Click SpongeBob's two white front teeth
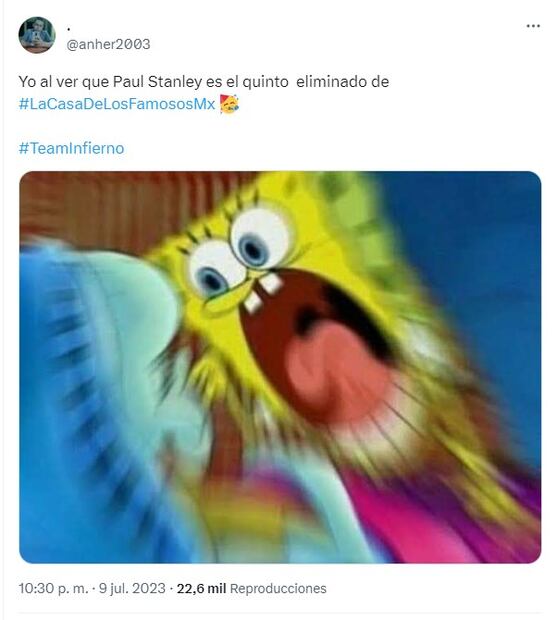The width and height of the screenshot is (557, 620). (x=263, y=293)
